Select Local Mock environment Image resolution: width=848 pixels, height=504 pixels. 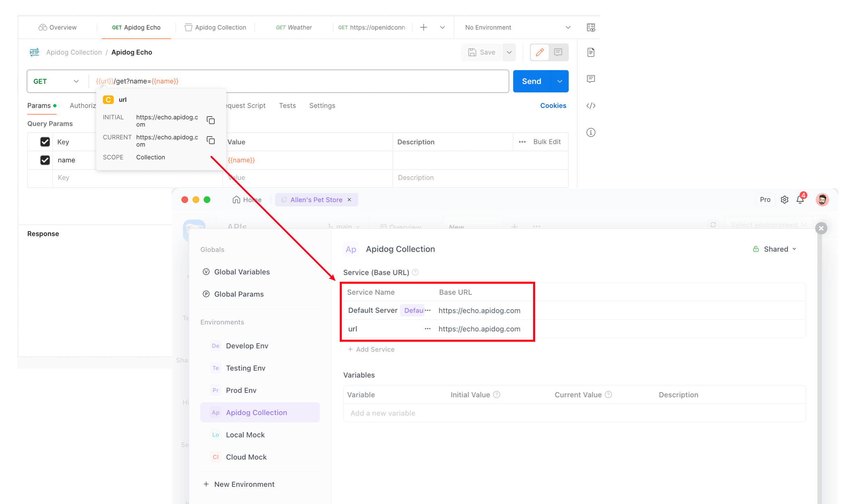260,435
